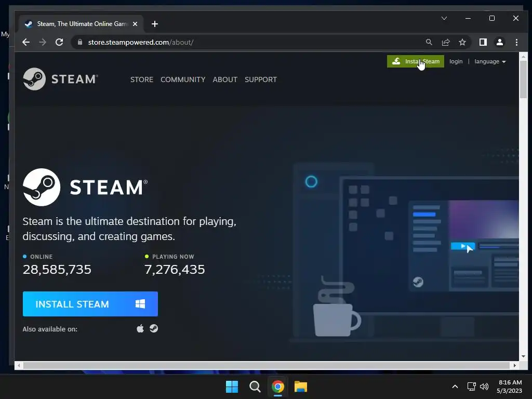Open the clock showing 8:16 AM

(x=509, y=387)
